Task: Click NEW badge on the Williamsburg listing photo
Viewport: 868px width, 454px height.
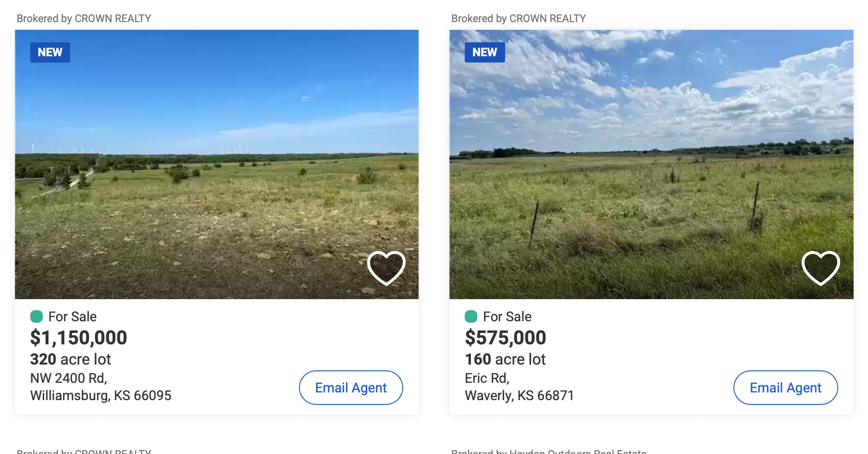Action: coord(50,52)
